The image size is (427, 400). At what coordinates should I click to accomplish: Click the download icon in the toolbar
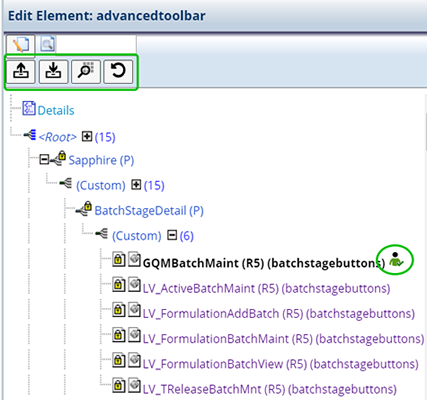[x=53, y=71]
